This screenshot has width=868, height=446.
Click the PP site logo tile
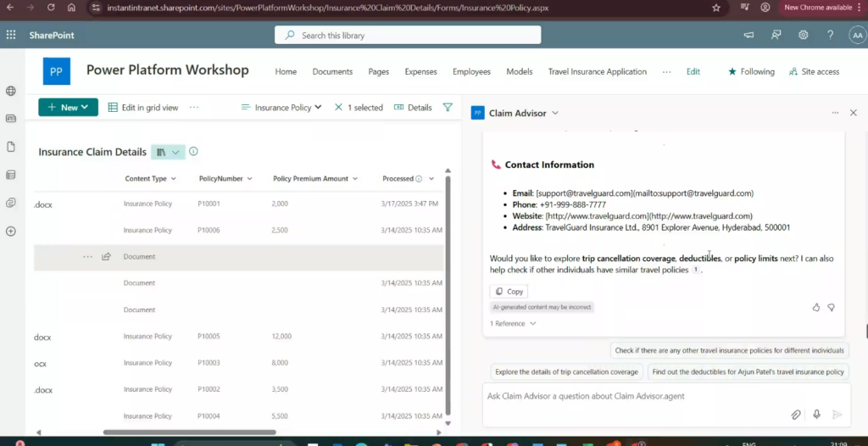(x=57, y=71)
